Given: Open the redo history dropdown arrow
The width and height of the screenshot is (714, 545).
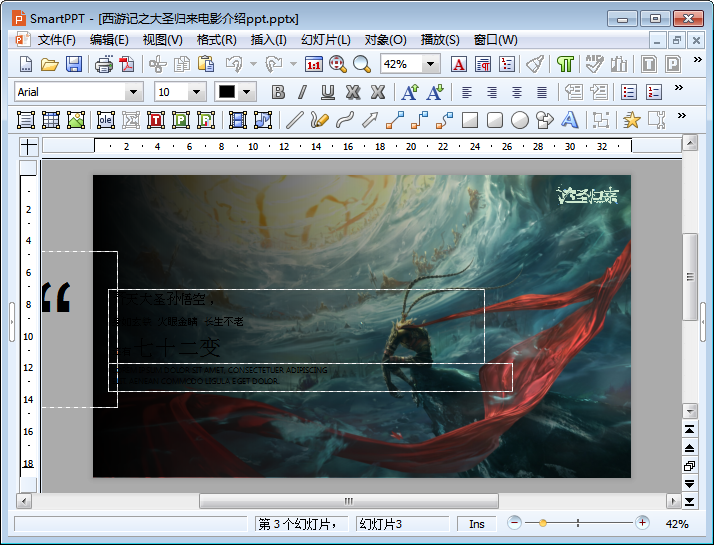Looking at the screenshot, I should pos(293,64).
